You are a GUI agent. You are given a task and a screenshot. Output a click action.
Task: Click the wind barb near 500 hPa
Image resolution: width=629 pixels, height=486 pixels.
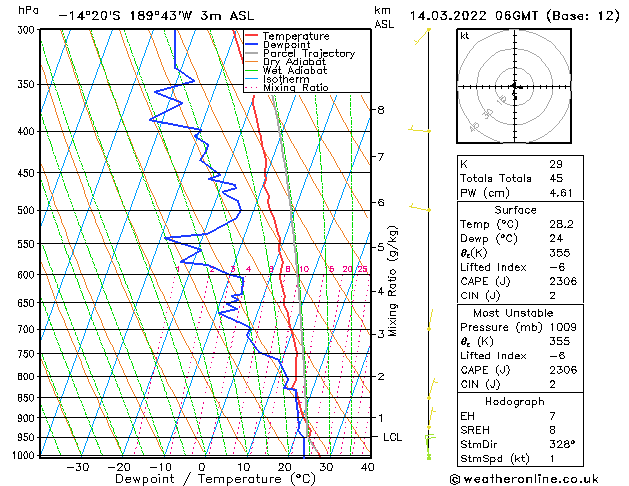418,208
